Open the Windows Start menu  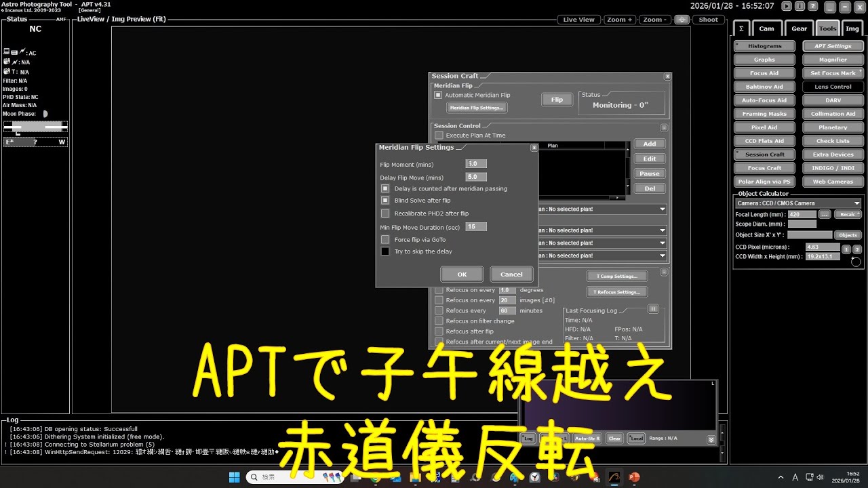234,477
